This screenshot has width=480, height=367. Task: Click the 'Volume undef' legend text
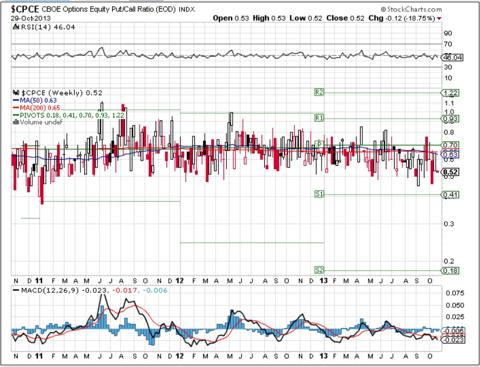(41, 122)
